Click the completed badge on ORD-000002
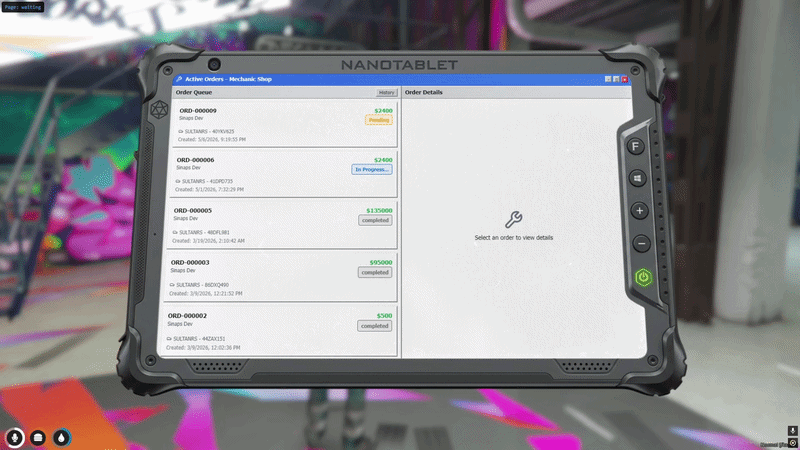This screenshot has height=450, width=800. point(374,326)
